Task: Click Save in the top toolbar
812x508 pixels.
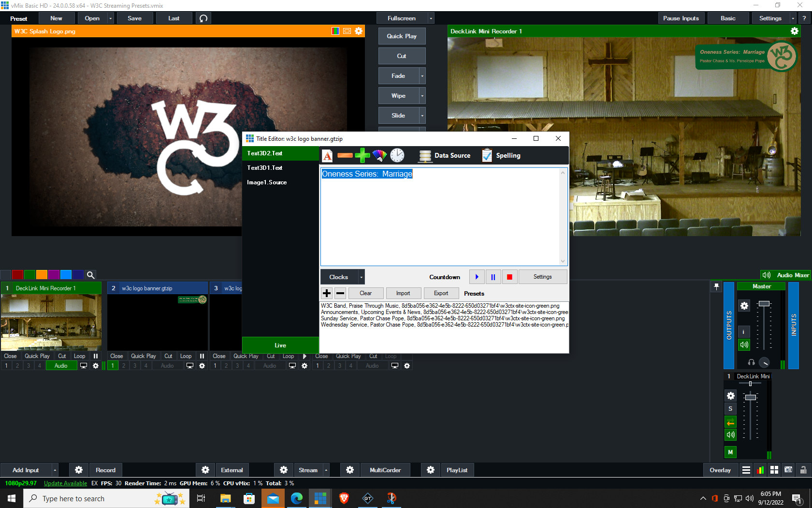Action: pos(135,18)
